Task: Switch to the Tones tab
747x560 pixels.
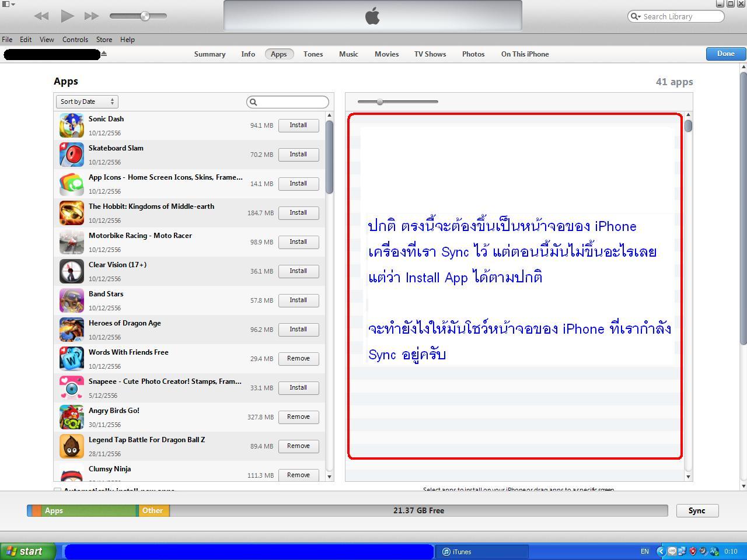Action: (x=313, y=54)
